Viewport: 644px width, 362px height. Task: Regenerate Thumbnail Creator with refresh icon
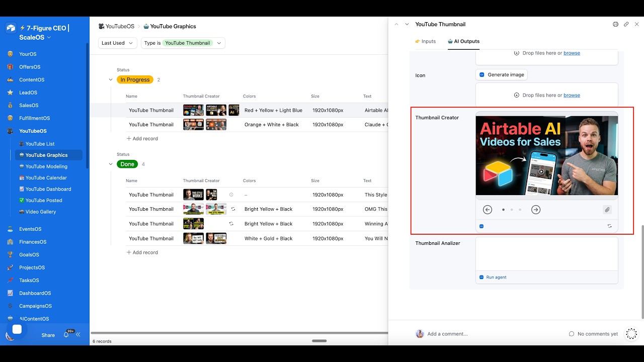coord(610,226)
